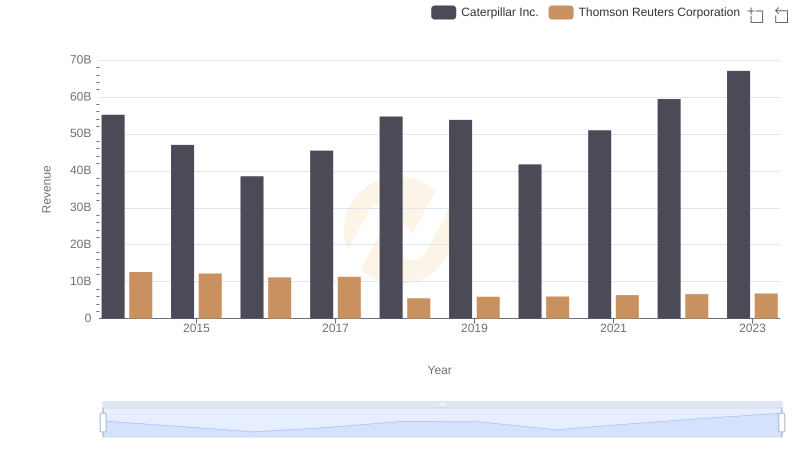The height and width of the screenshot is (461, 800).
Task: Select the first Caterpillar bar for 2014
Action: tap(113, 217)
